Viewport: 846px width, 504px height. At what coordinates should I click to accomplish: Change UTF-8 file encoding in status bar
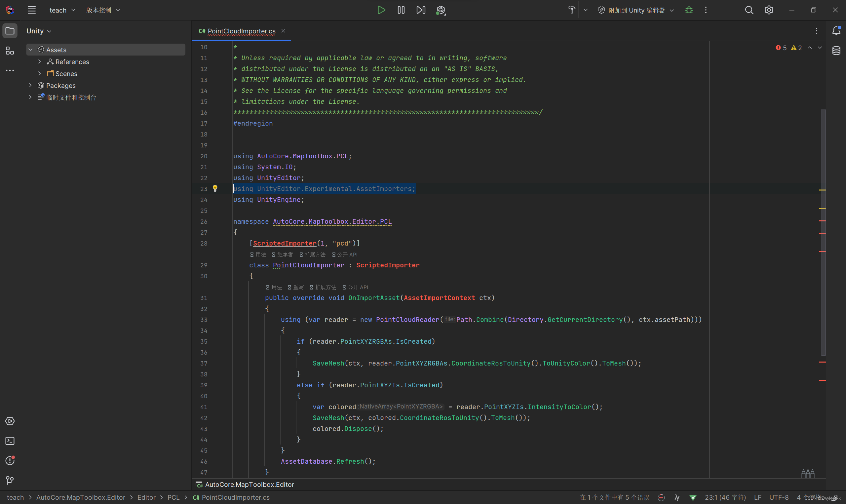(779, 497)
